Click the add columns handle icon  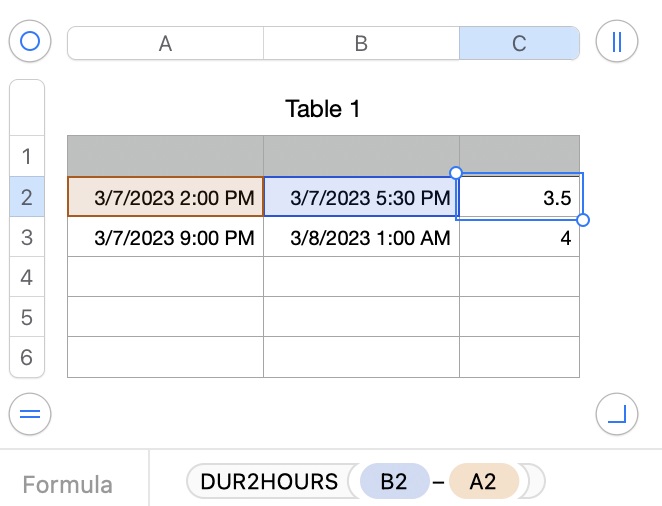(x=616, y=42)
